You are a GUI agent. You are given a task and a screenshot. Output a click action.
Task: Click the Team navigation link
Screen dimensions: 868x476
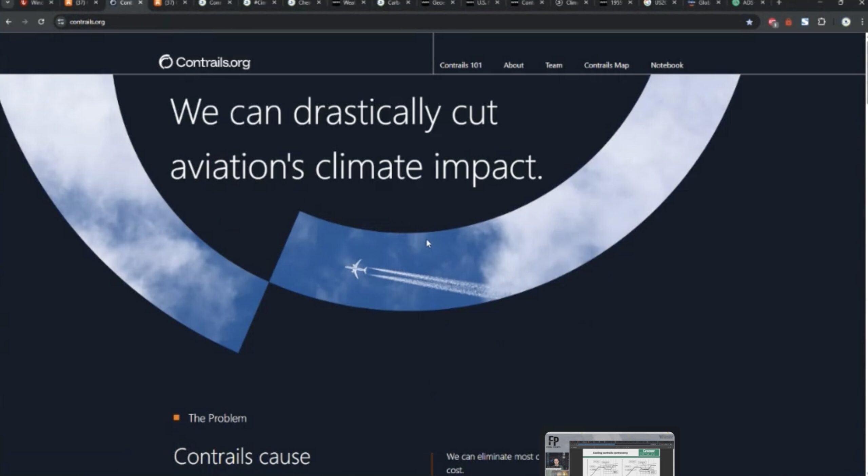[553, 65]
